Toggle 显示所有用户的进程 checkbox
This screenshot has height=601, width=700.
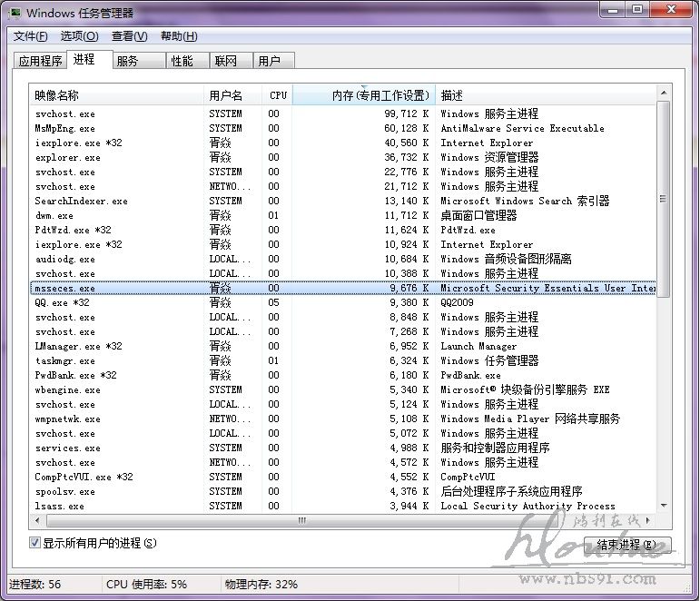35,543
